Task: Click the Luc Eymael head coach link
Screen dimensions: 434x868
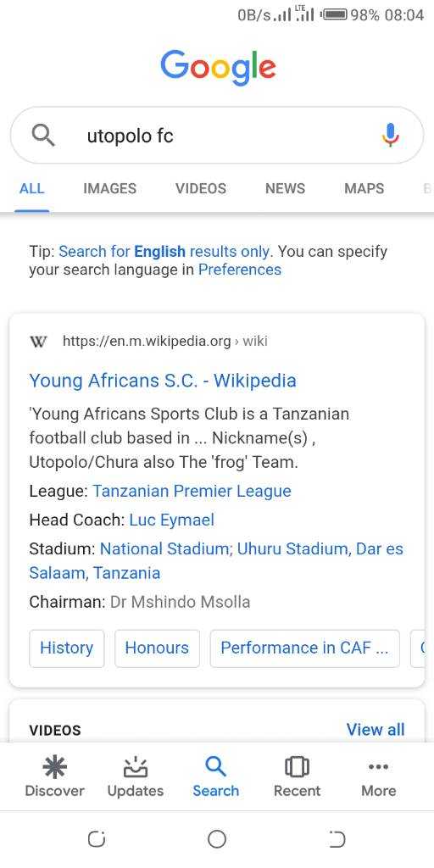Action: click(x=171, y=520)
